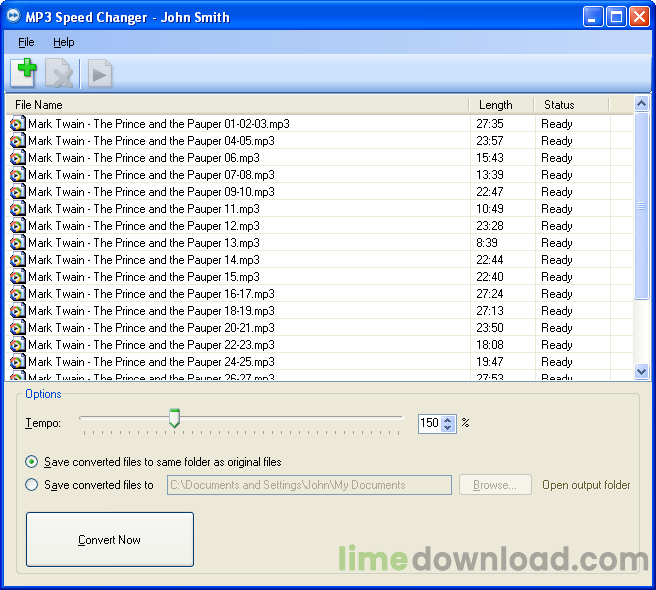This screenshot has height=590, width=656.
Task: Click the app icon in title bar
Action: pyautogui.click(x=13, y=16)
